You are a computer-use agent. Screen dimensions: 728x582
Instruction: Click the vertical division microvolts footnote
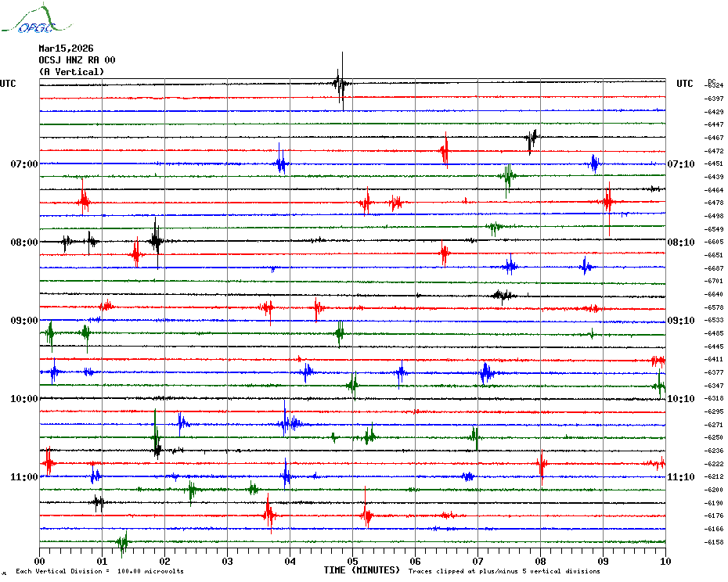[x=99, y=571]
